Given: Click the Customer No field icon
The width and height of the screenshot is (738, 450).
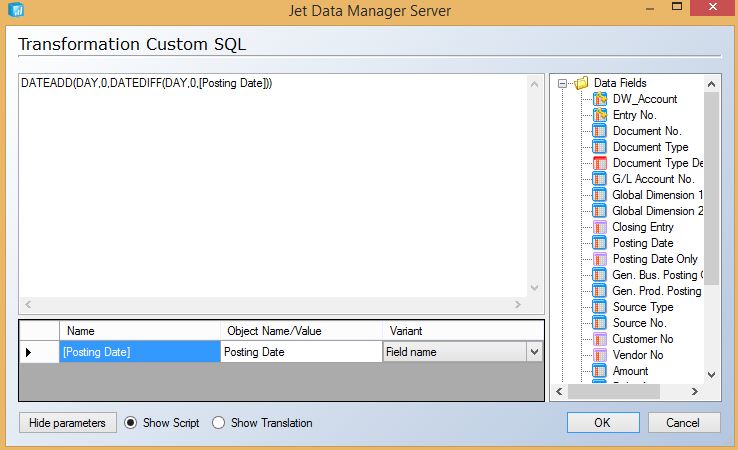Looking at the screenshot, I should (x=599, y=339).
